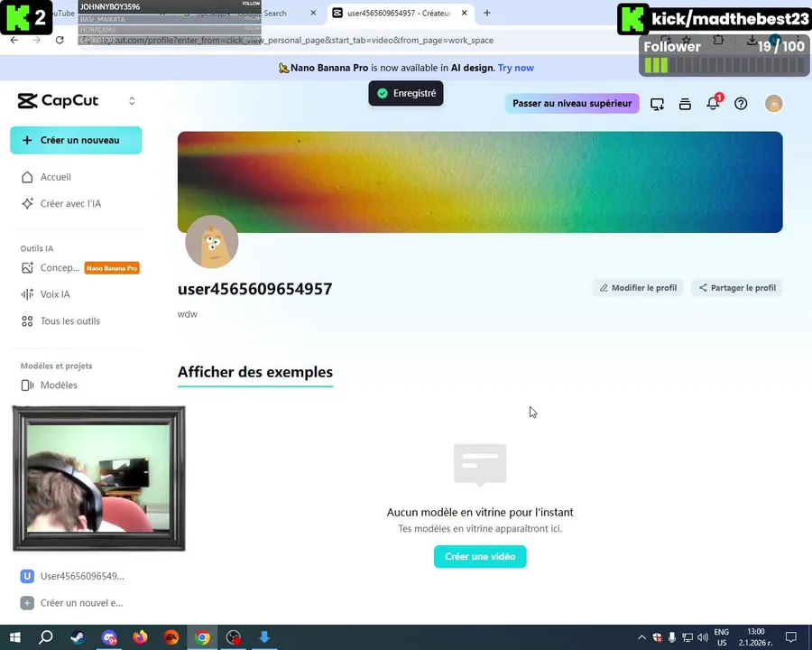The width and height of the screenshot is (812, 650).
Task: Open the EA app from taskbar
Action: pyautogui.click(x=171, y=637)
